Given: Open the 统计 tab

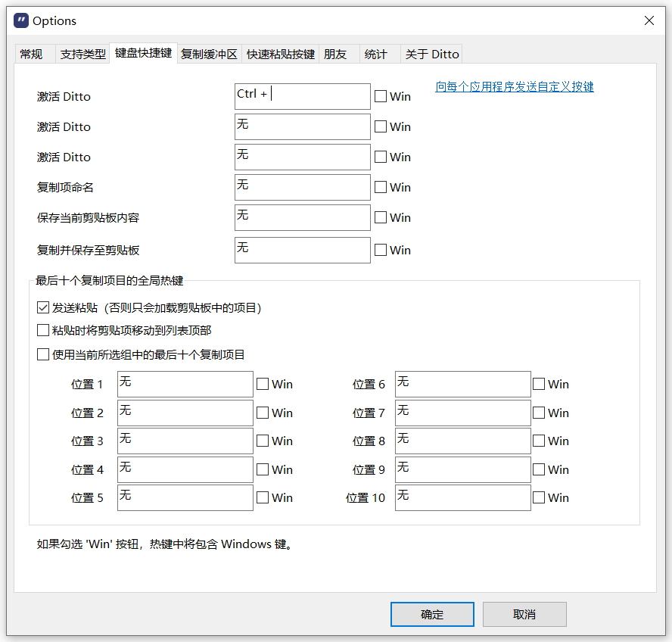Looking at the screenshot, I should pos(380,54).
